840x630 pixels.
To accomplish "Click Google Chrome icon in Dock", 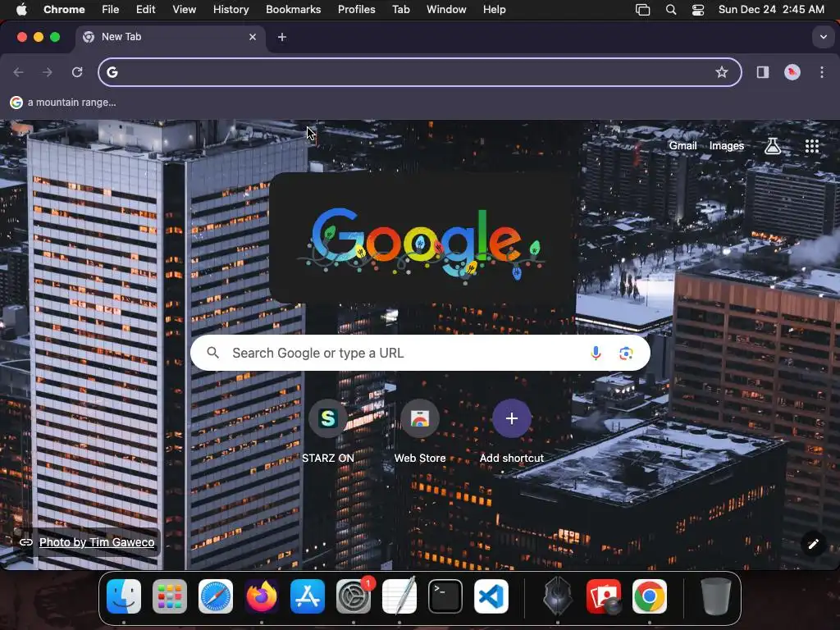I will click(650, 596).
